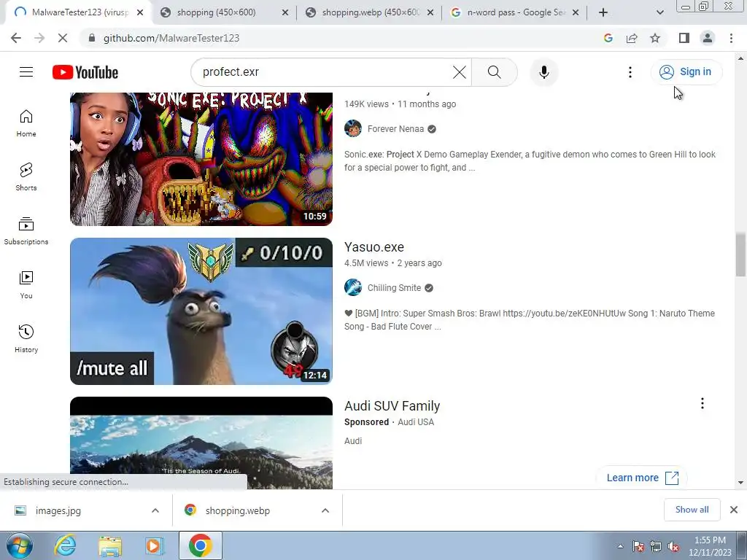
Task: Click the magnifier search button
Action: [x=494, y=72]
